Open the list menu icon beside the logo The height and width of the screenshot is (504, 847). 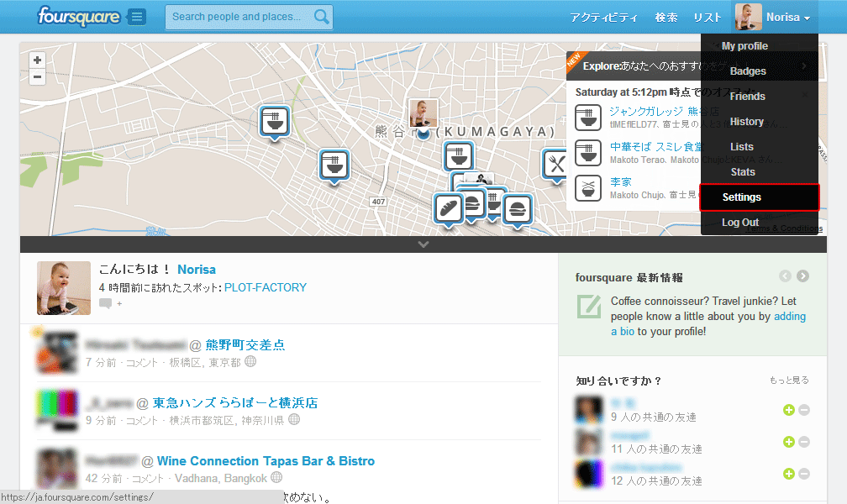pyautogui.click(x=137, y=18)
